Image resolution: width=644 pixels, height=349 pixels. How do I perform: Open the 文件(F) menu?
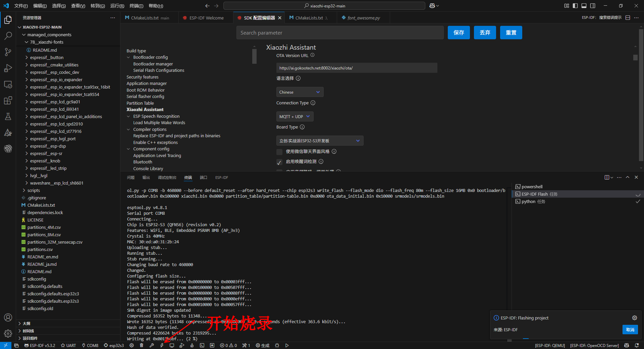21,6
